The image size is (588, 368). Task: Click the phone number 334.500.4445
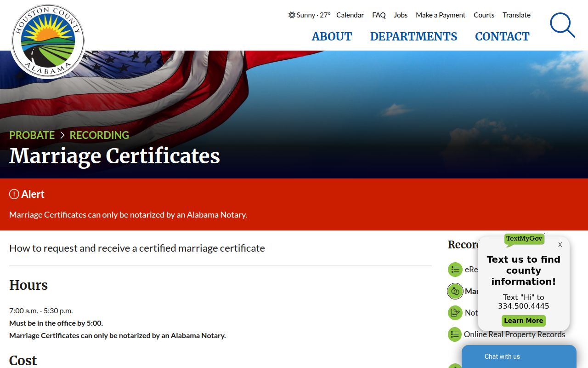pos(524,306)
